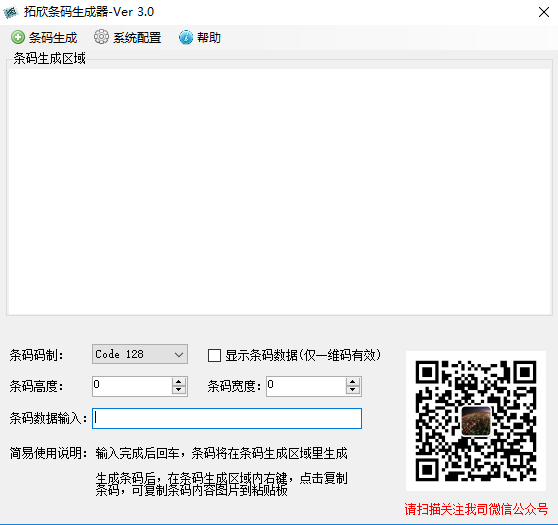558x525 pixels.
Task: Decrease 条码宽度 with down arrow
Action: click(353, 390)
